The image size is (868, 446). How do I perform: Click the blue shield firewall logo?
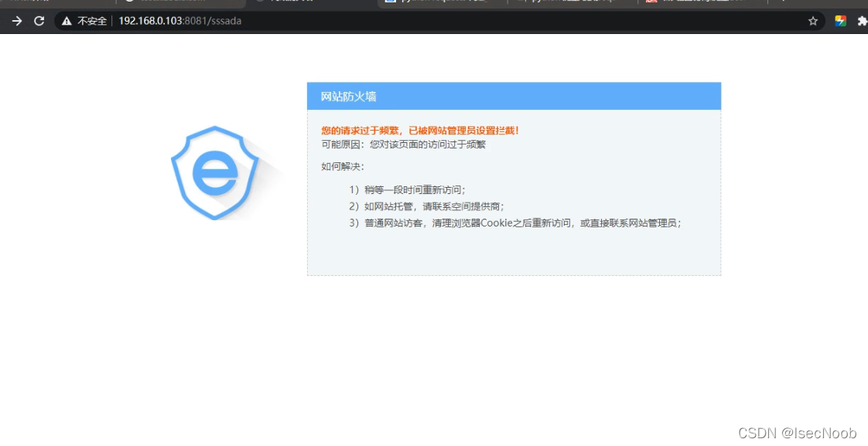(x=215, y=172)
